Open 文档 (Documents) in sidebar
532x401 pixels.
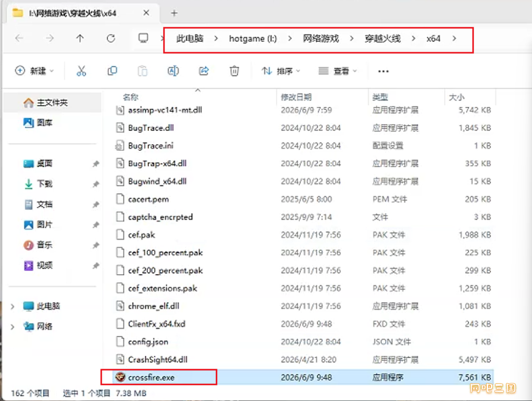point(38,204)
